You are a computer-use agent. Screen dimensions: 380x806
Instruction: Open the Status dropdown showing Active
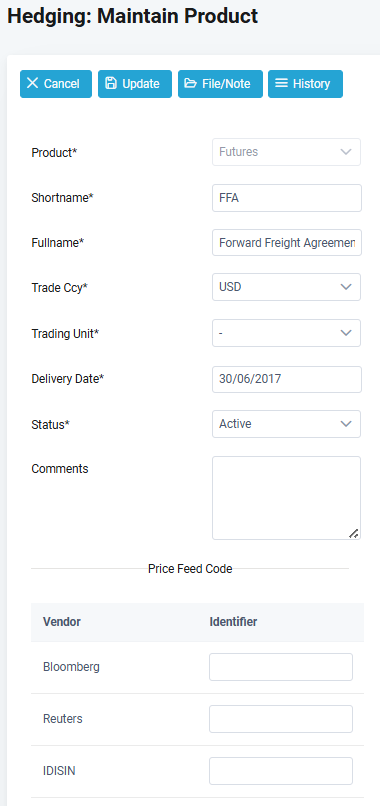pyautogui.click(x=286, y=424)
